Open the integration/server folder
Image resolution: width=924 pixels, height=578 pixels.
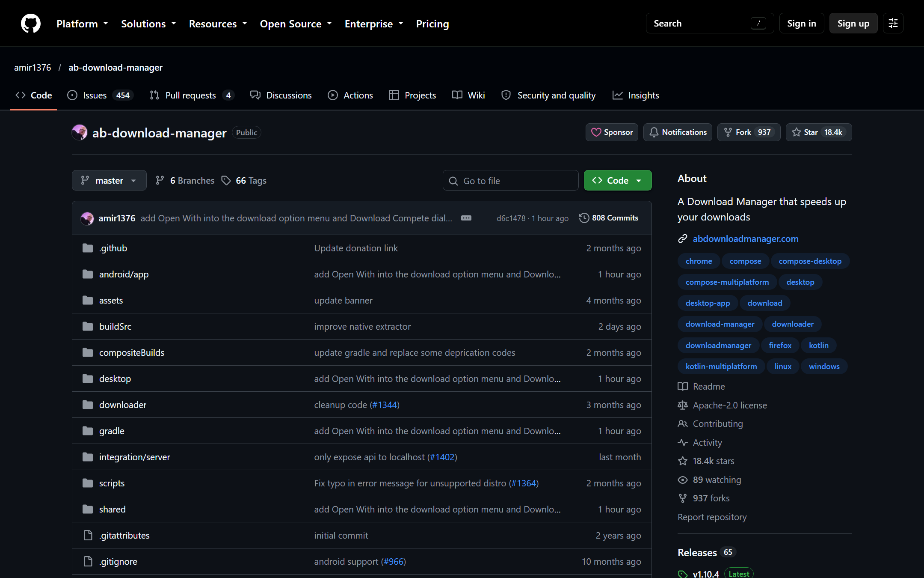134,457
